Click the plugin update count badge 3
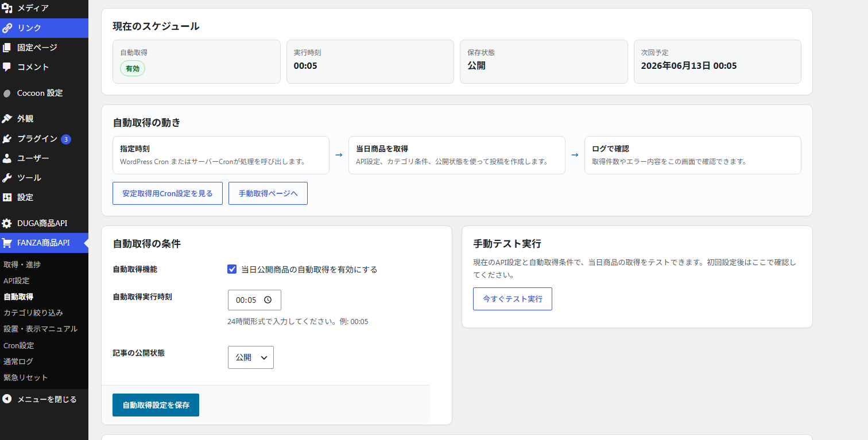The height and width of the screenshot is (440, 868). pyautogui.click(x=66, y=139)
